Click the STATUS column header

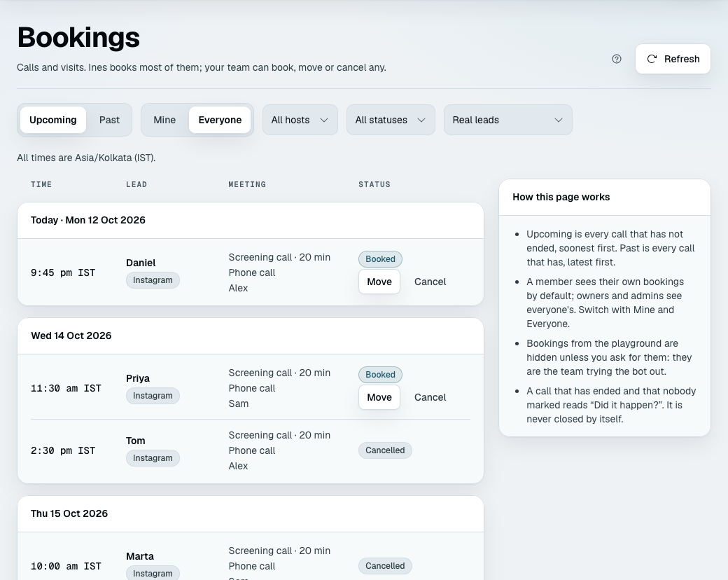(374, 184)
